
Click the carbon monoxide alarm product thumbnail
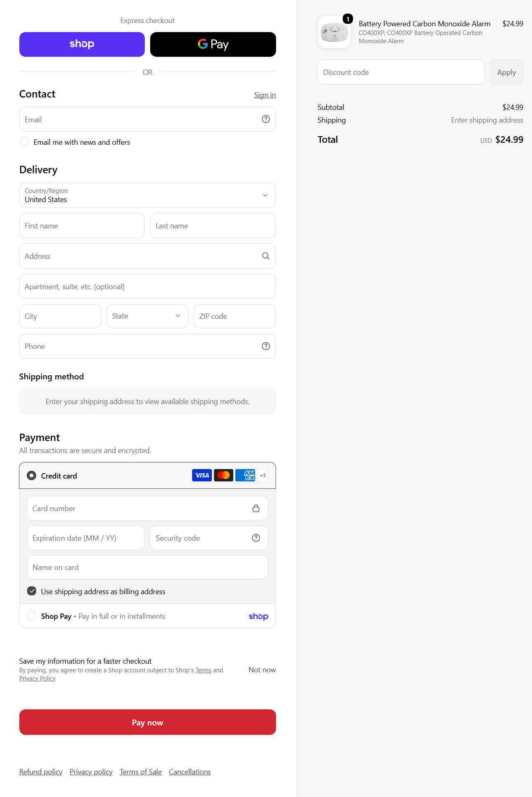(x=334, y=32)
